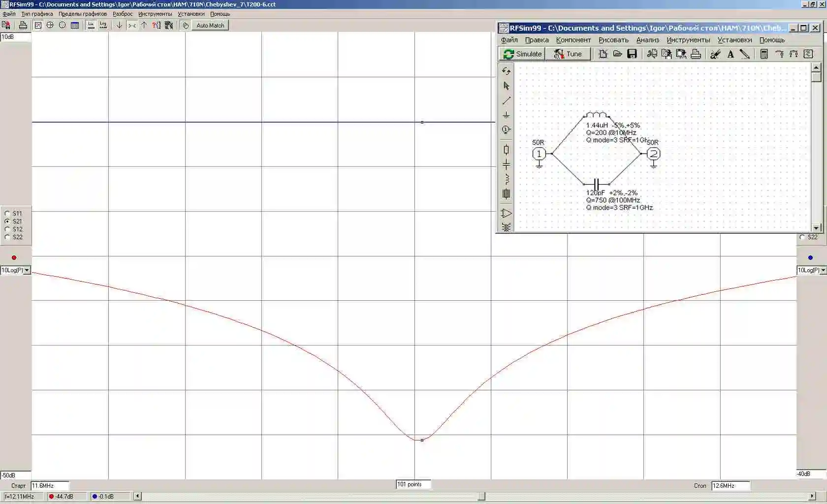Switch to Smith chart display
This screenshot has width=827, height=504.
pos(50,26)
